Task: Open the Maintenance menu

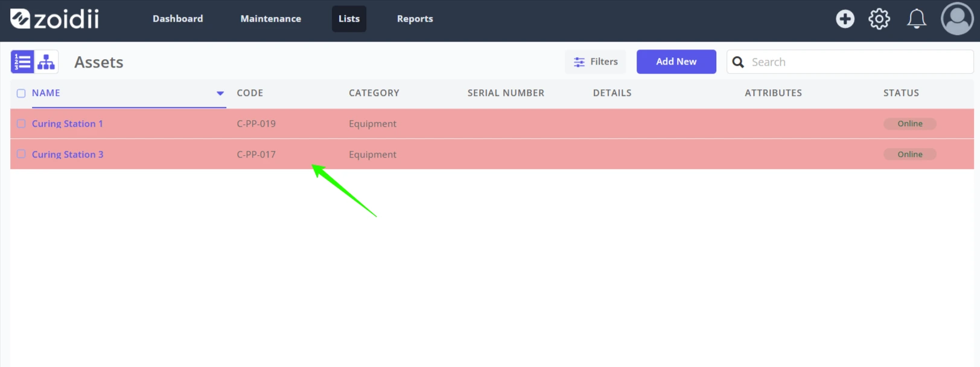Action: click(x=271, y=19)
